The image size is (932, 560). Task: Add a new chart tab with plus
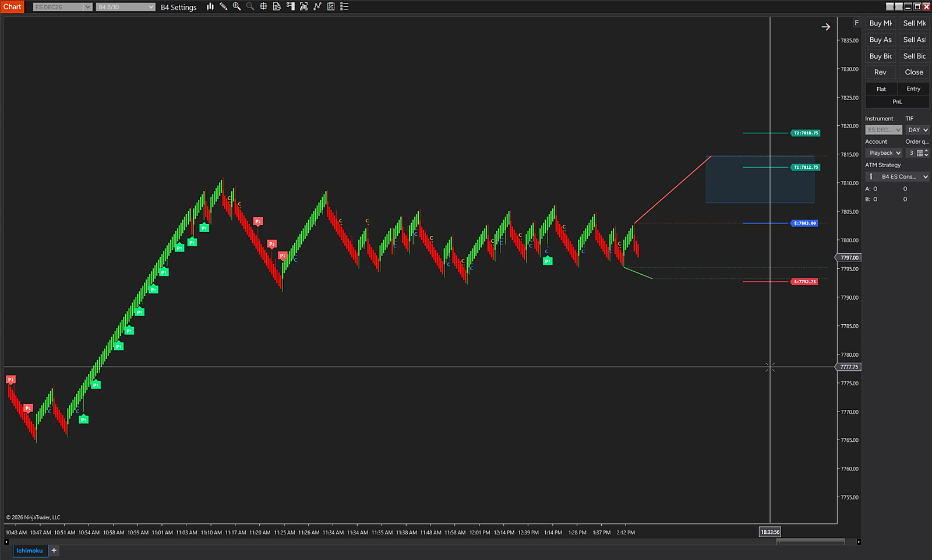pos(54,550)
